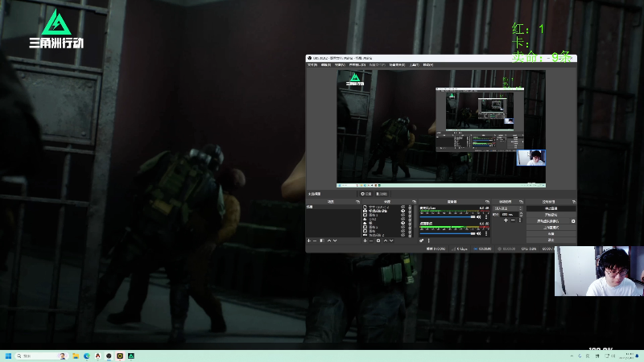
Task: Open the View (视图) menu in OBS
Action: [340, 64]
